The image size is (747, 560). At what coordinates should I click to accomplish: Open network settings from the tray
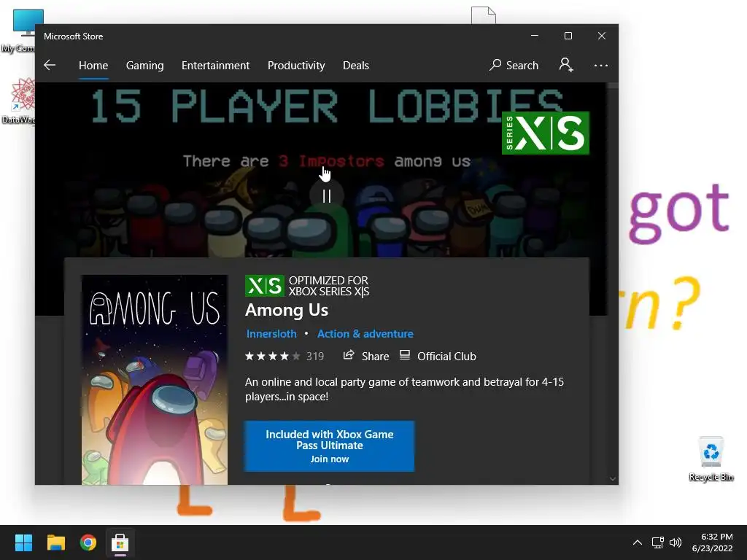[658, 542]
